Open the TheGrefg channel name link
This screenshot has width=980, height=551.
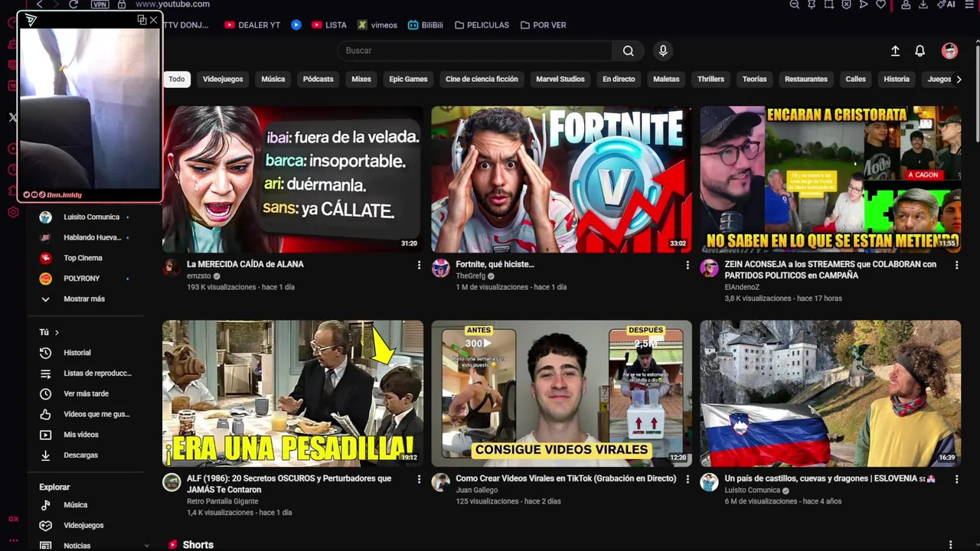[x=471, y=276]
